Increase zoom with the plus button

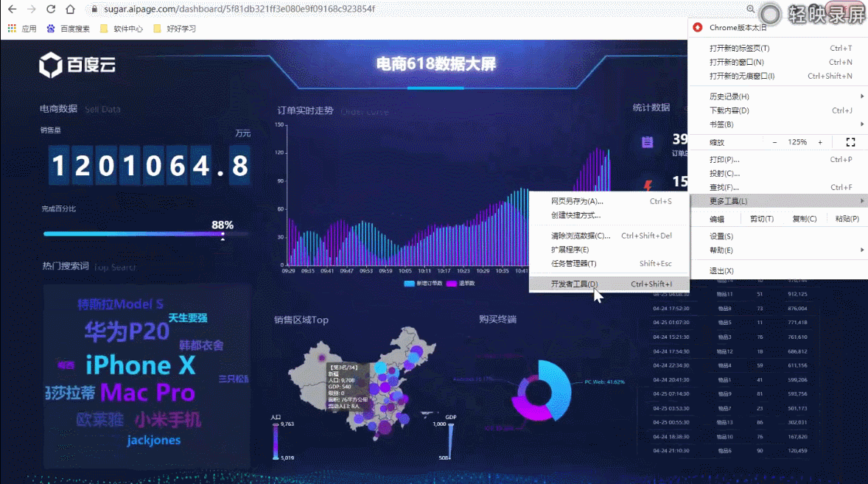[x=820, y=142]
